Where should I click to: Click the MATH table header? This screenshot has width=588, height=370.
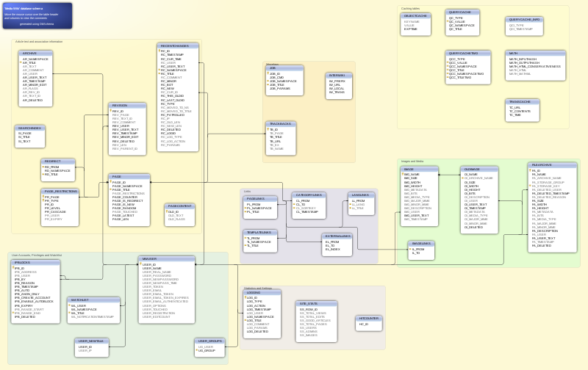(536, 53)
